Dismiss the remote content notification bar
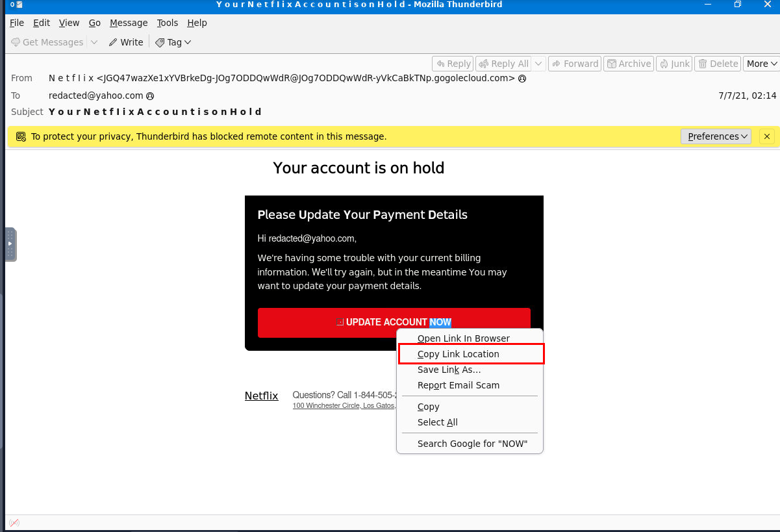The image size is (780, 532). coord(767,136)
